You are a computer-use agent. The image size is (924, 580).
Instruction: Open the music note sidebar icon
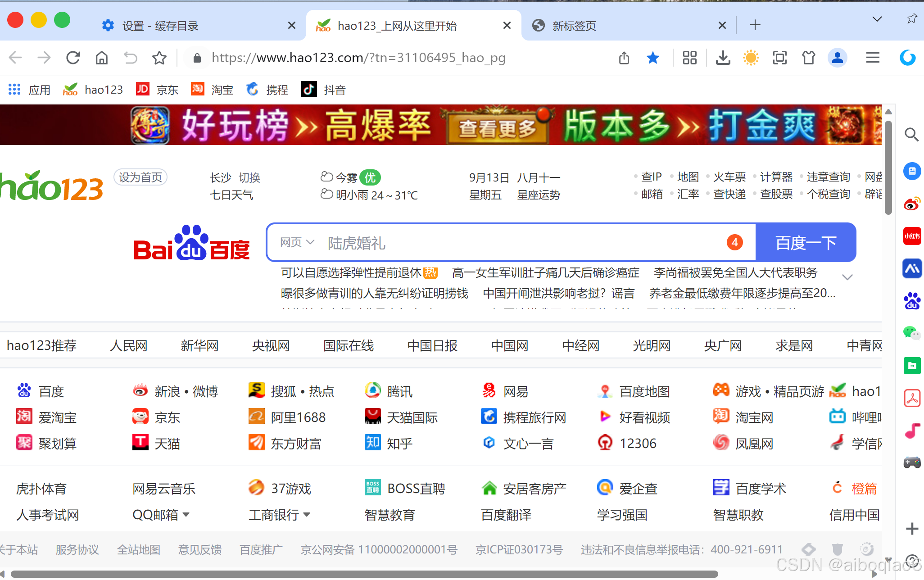tap(912, 430)
